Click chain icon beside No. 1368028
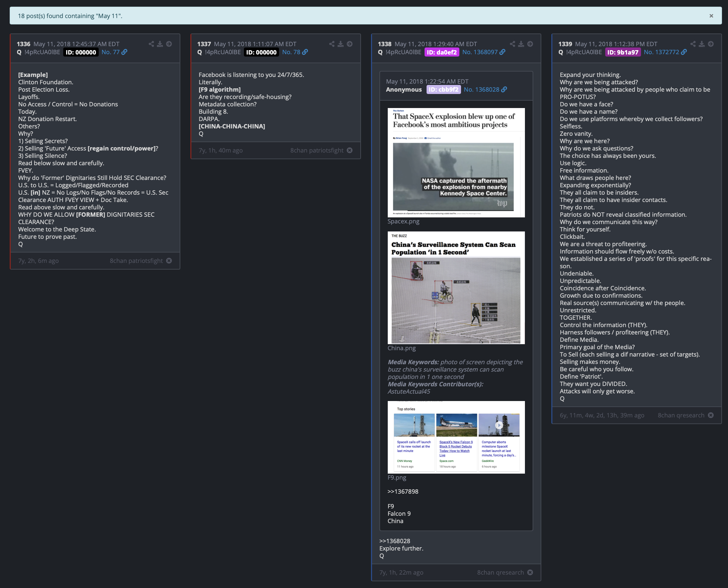The height and width of the screenshot is (588, 728). 504,89
